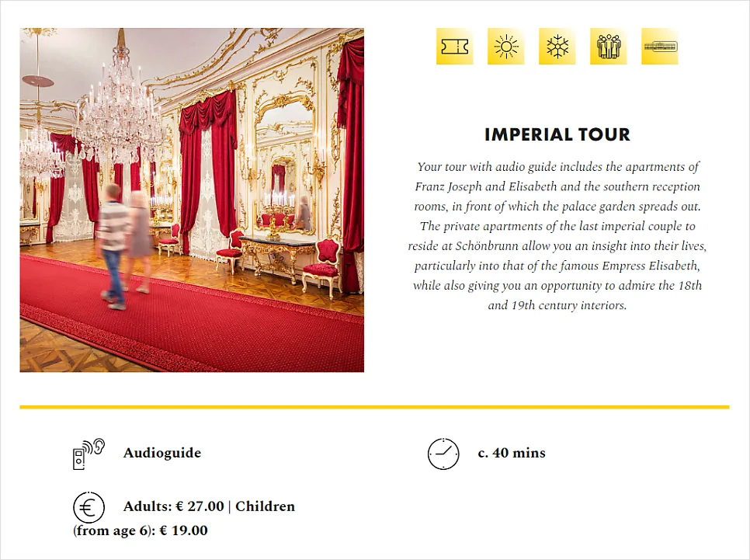Open the Imperial Tour heading

point(557,134)
